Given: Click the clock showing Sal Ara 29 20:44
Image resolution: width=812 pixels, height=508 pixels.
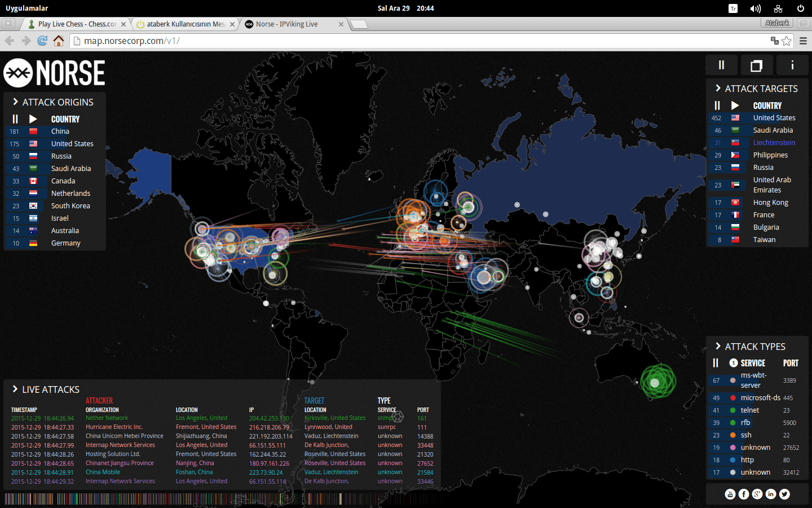Looking at the screenshot, I should 406,8.
